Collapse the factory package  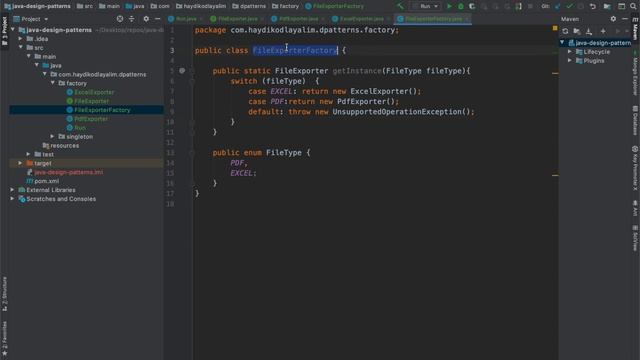53,83
